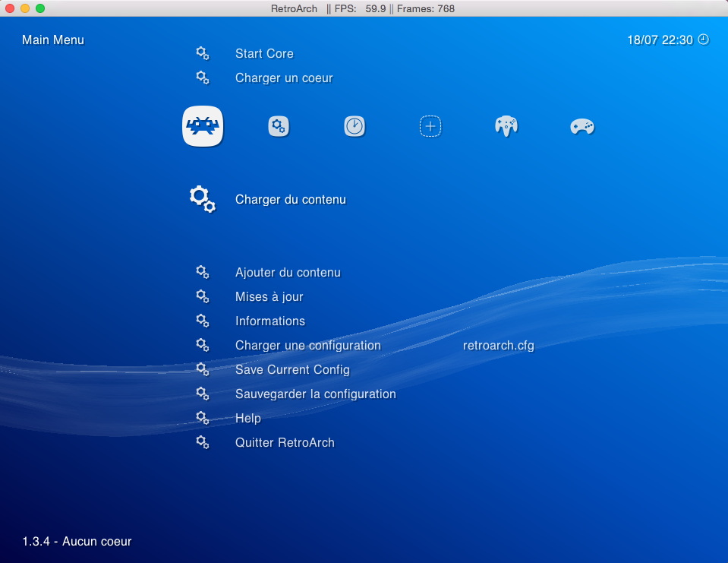Open the Settings gears tab icon

[x=279, y=126]
